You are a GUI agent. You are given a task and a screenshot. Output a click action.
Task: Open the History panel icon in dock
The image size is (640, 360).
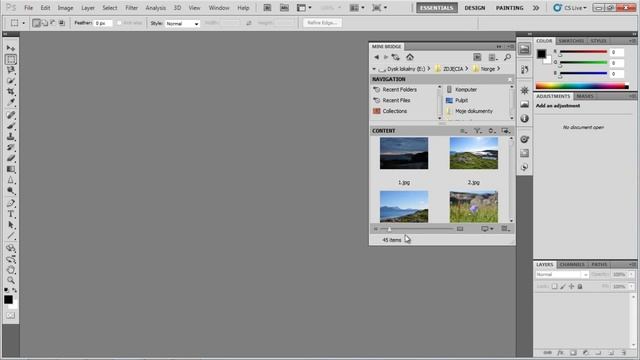tap(524, 70)
